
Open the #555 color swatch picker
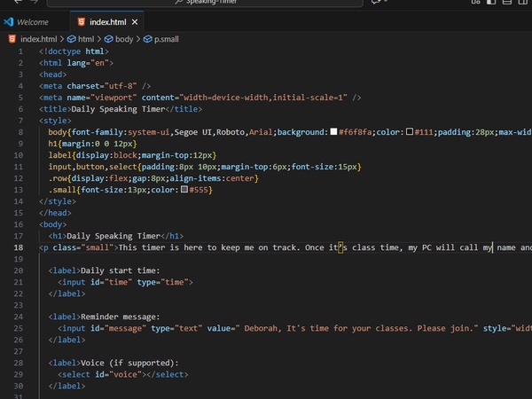[x=184, y=190]
